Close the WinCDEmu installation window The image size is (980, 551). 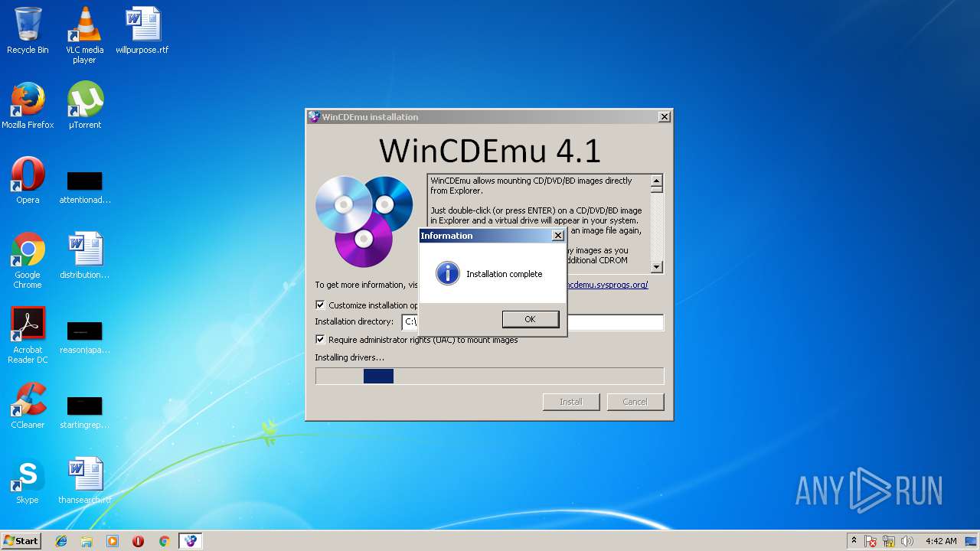[x=665, y=117]
